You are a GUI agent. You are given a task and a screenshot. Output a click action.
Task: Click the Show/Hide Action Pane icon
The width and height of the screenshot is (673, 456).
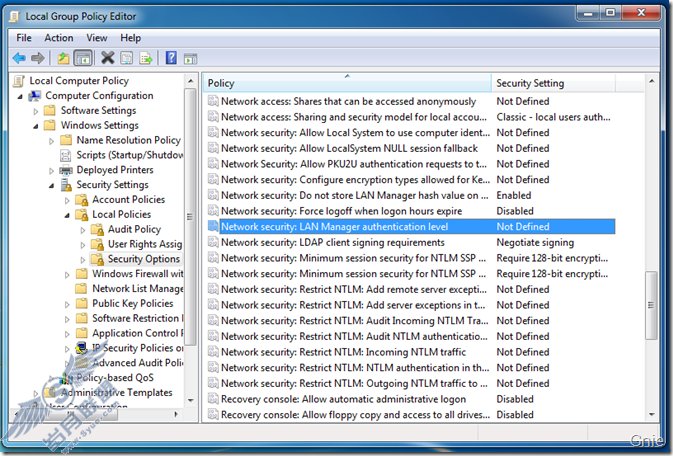click(x=190, y=58)
